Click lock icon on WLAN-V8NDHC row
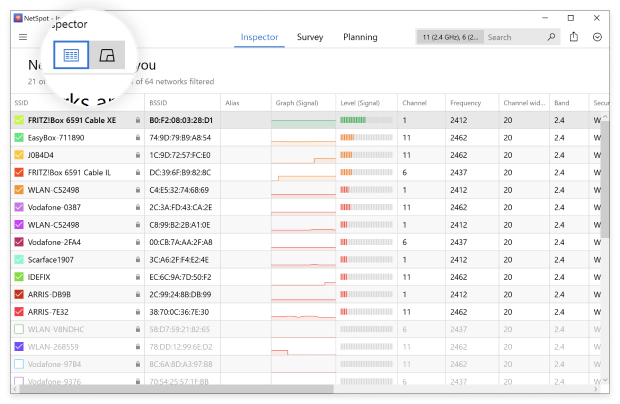This screenshot has width=620, height=404. click(138, 329)
